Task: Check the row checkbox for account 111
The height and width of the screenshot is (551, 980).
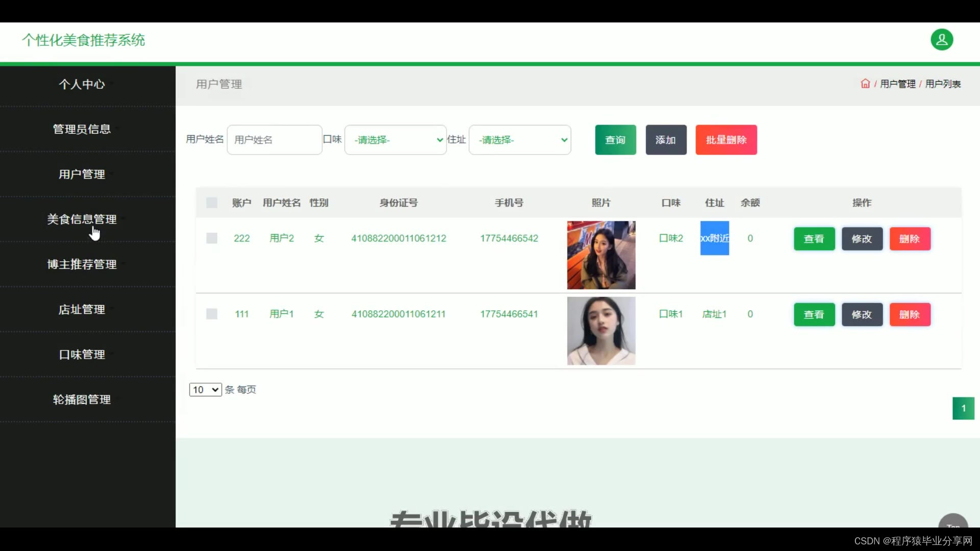Action: [x=212, y=314]
